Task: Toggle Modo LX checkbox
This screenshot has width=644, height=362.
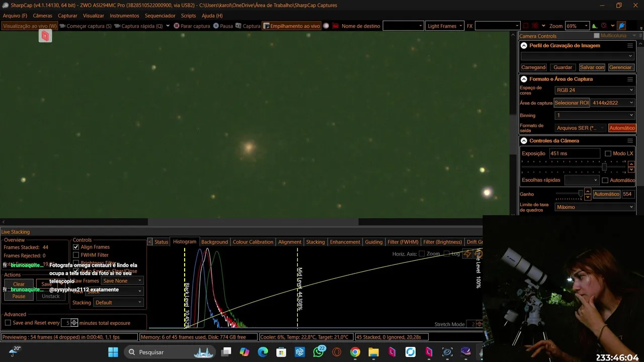Action: tap(608, 153)
